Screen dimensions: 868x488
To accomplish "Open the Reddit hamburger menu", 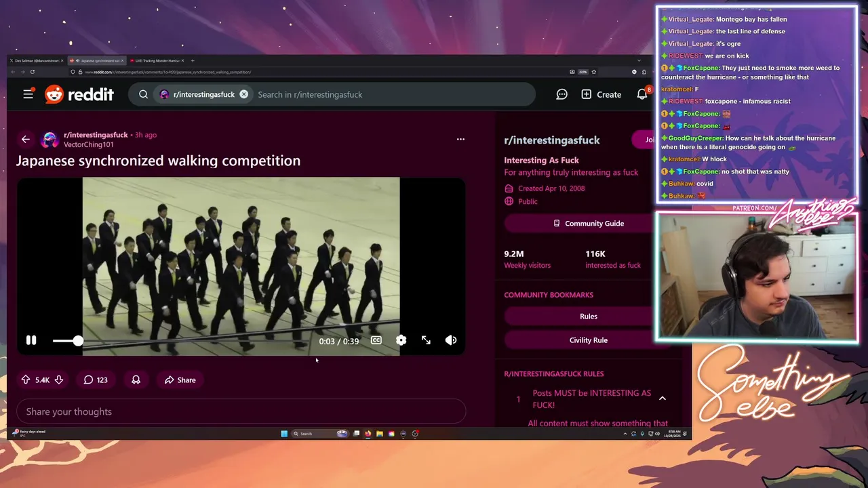I will 28,94.
